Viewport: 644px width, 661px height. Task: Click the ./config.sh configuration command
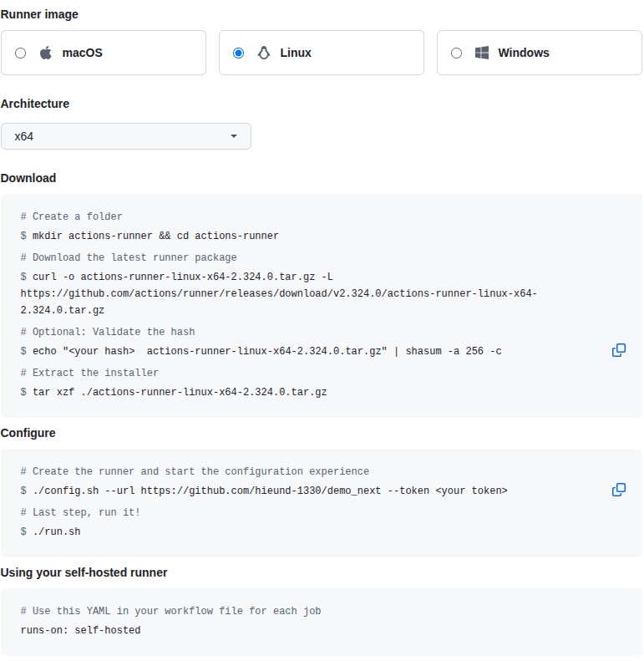pyautogui.click(x=270, y=491)
